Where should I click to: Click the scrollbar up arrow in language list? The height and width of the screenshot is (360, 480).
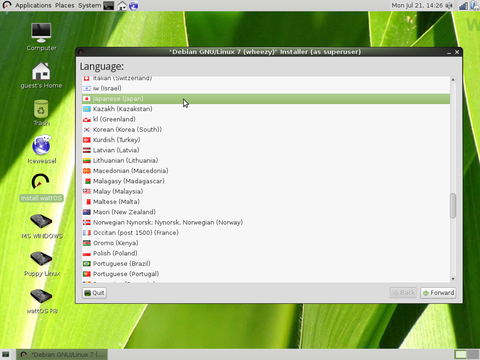click(453, 80)
